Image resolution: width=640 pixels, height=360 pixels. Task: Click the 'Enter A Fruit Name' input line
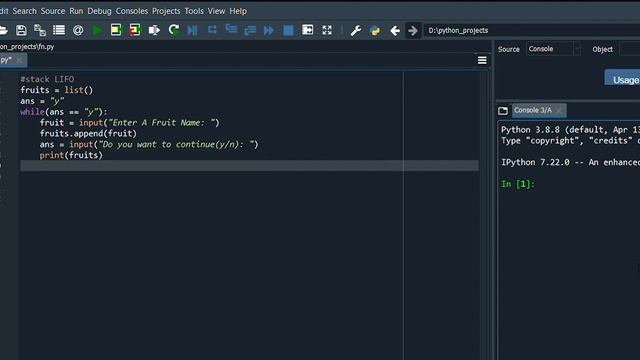tap(129, 123)
